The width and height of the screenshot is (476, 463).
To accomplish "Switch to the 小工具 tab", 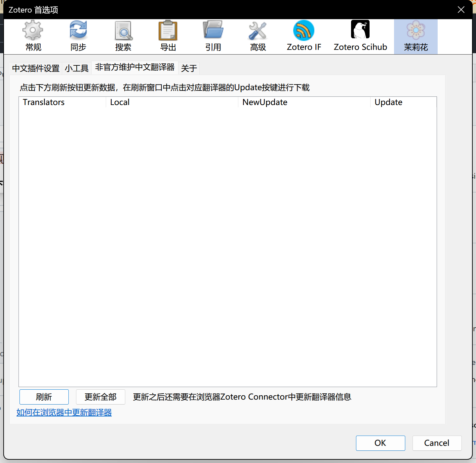I will coord(77,68).
